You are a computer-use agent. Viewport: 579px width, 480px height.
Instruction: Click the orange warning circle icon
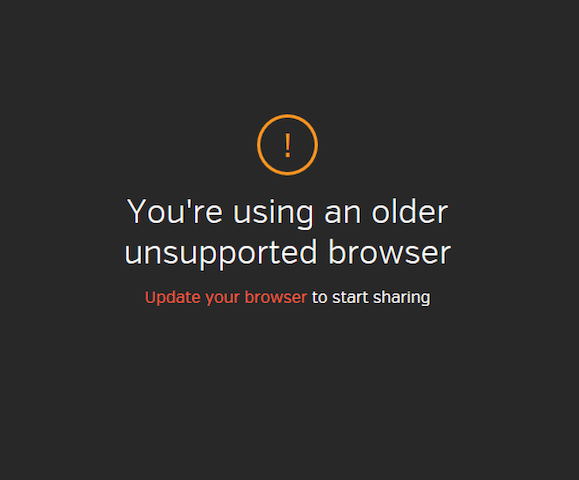click(x=287, y=144)
